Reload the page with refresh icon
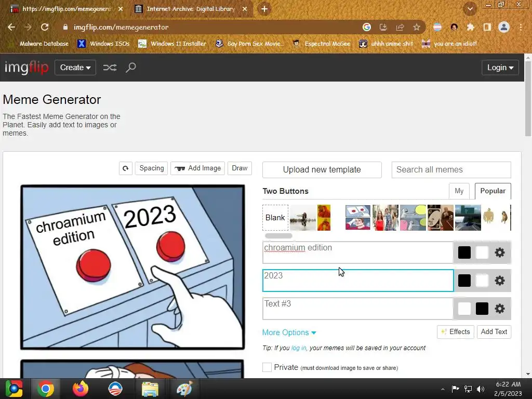The image size is (532, 399). pos(45,27)
